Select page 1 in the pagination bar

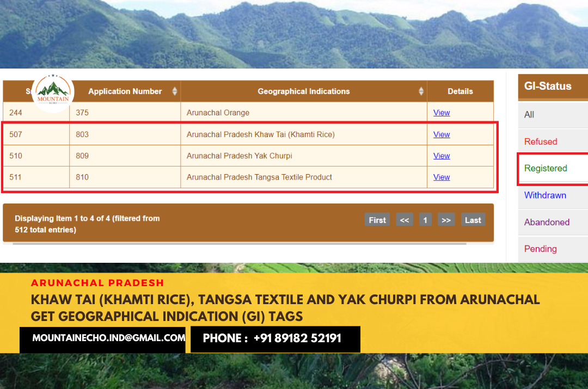(x=425, y=219)
